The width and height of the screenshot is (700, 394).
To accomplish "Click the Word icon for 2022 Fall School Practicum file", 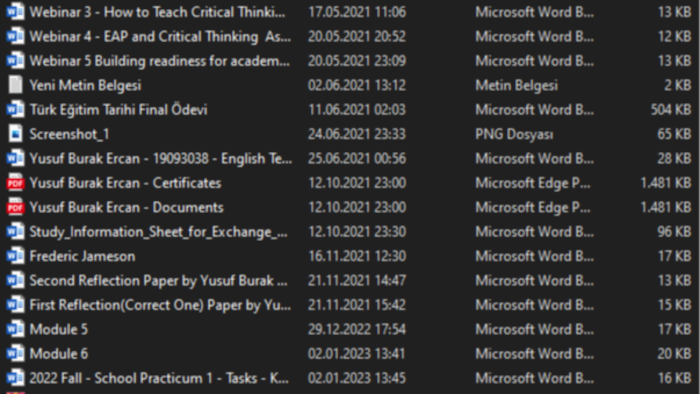I will tap(15, 378).
